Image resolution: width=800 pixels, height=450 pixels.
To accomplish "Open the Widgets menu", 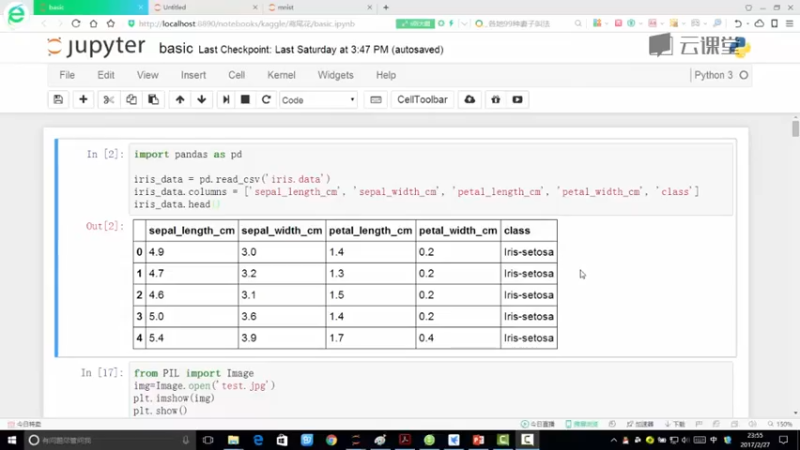I will click(x=335, y=75).
